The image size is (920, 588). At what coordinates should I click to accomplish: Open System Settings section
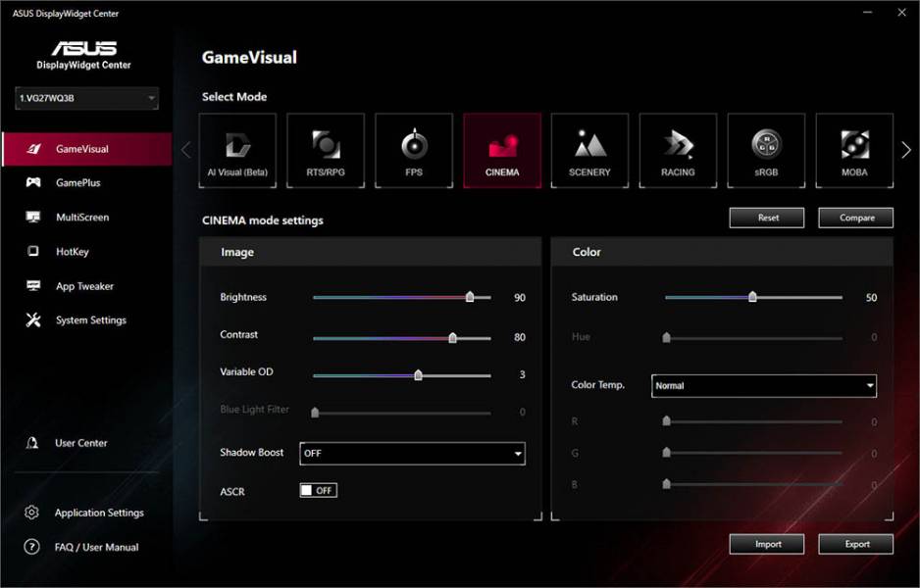click(x=87, y=320)
